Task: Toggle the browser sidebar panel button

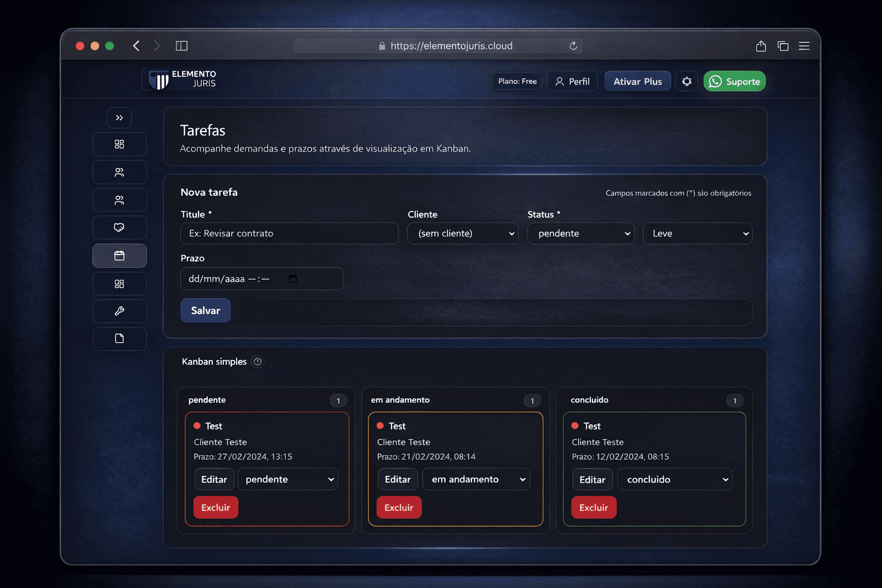Action: (x=181, y=46)
